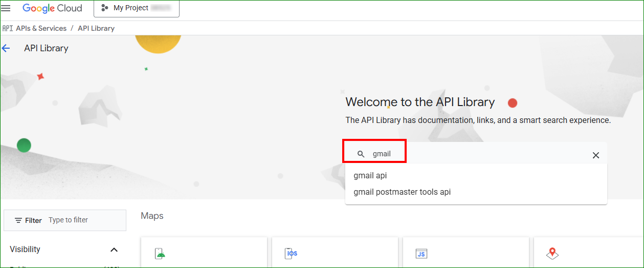Click the API icon in the breadcrumb
644x268 pixels.
(x=7, y=28)
